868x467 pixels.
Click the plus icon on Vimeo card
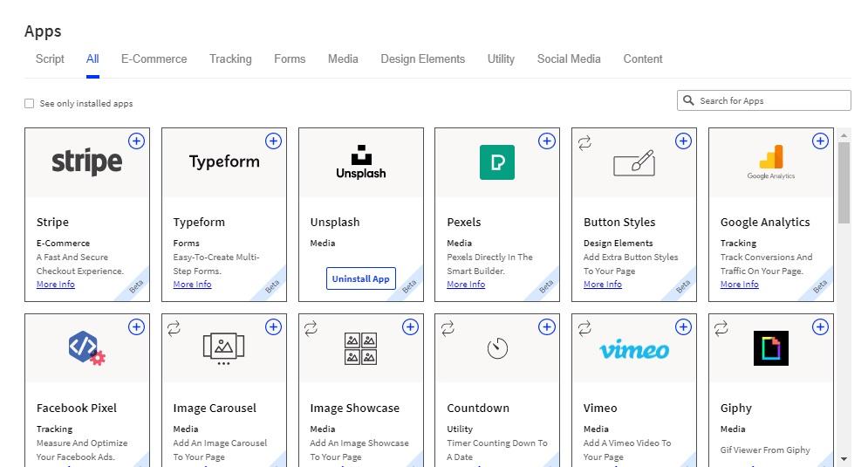point(683,327)
